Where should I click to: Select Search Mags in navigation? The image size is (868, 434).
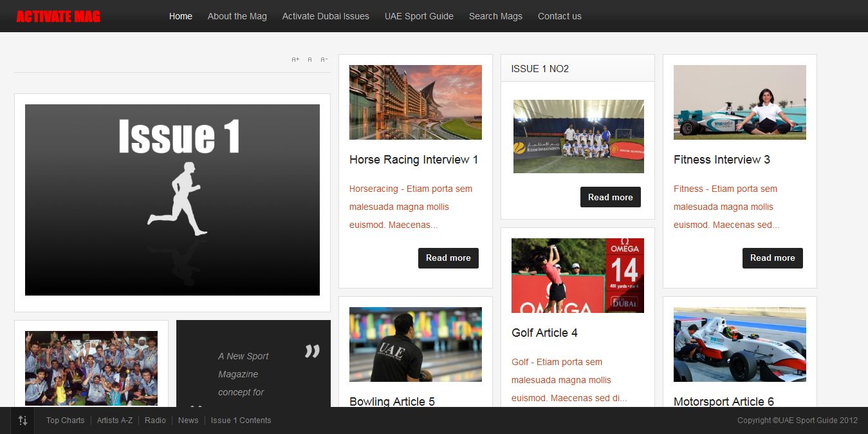coord(495,16)
